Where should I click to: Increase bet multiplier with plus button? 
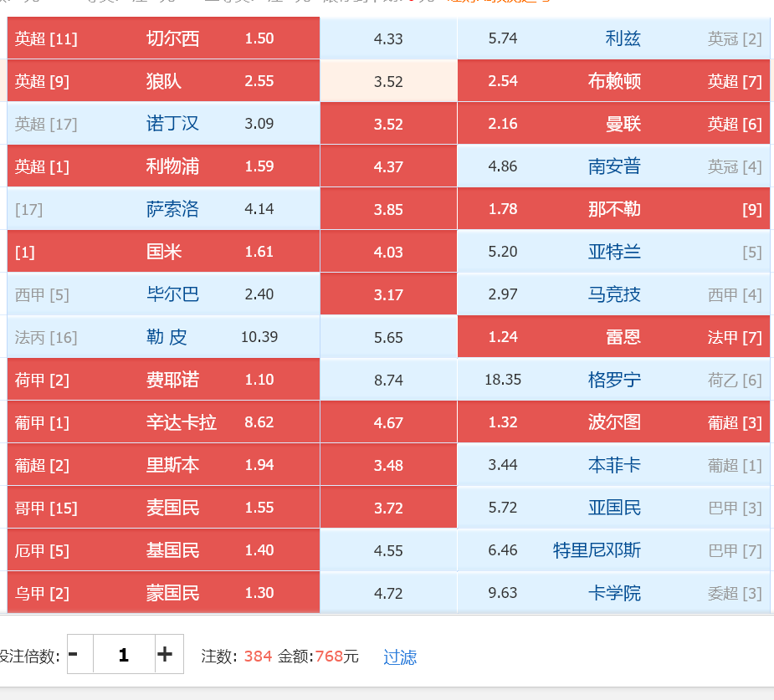point(169,654)
